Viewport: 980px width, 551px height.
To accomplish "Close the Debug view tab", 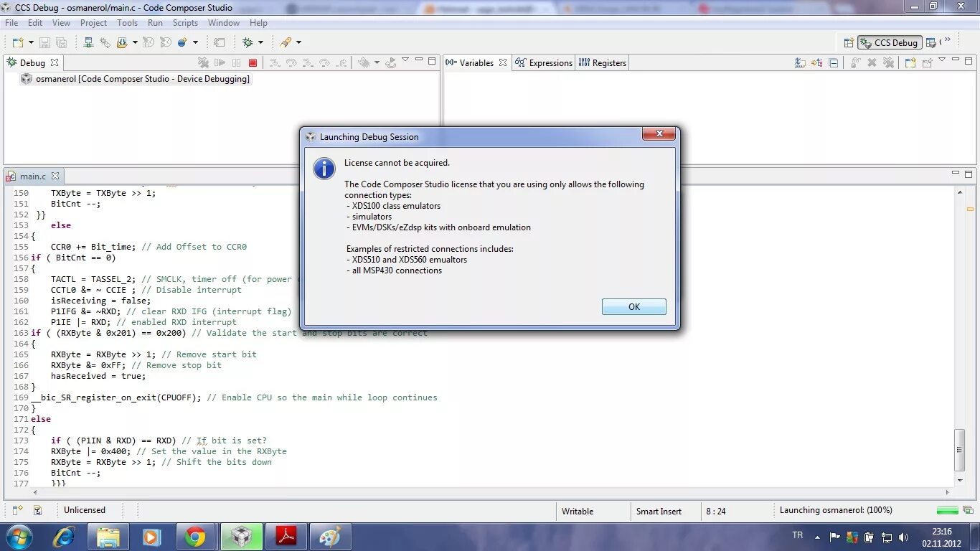I will [x=54, y=62].
